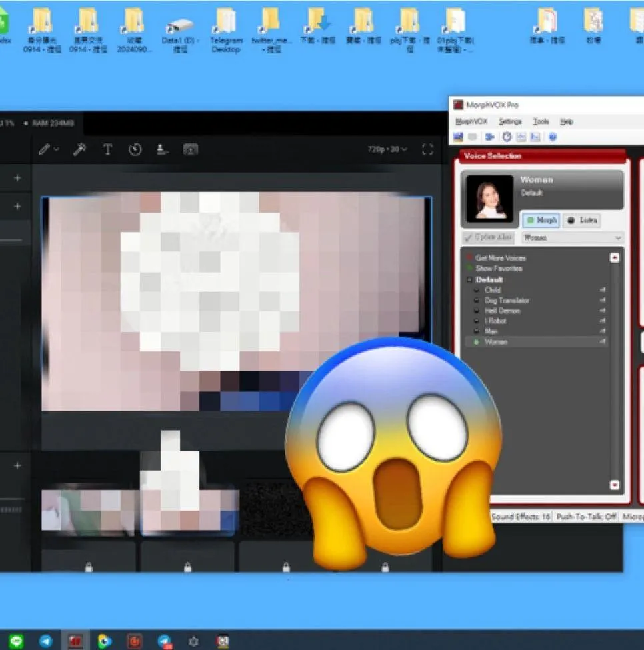Toggle the Listen button

pyautogui.click(x=582, y=220)
